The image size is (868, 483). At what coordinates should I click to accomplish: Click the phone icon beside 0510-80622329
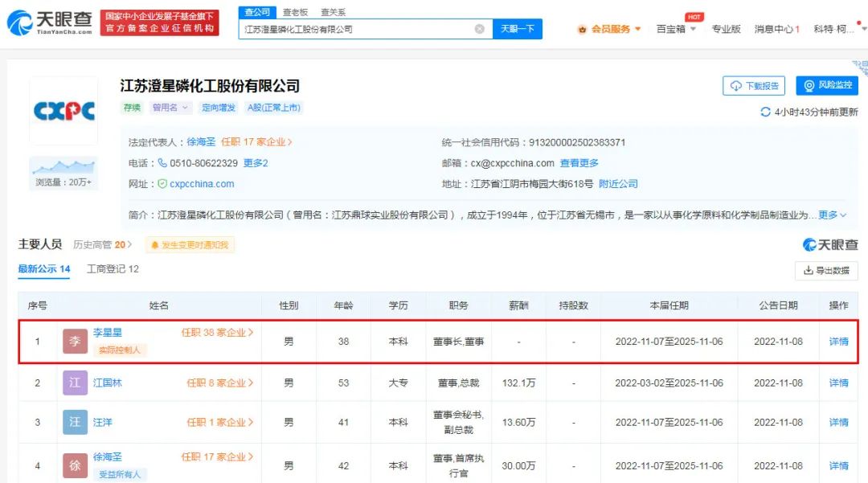(x=162, y=162)
